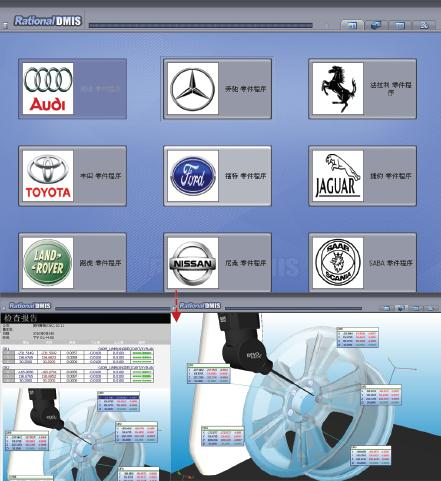Image resolution: width=441 pixels, height=481 pixels.
Task: Open the Jaguar part program
Action: tap(362, 176)
